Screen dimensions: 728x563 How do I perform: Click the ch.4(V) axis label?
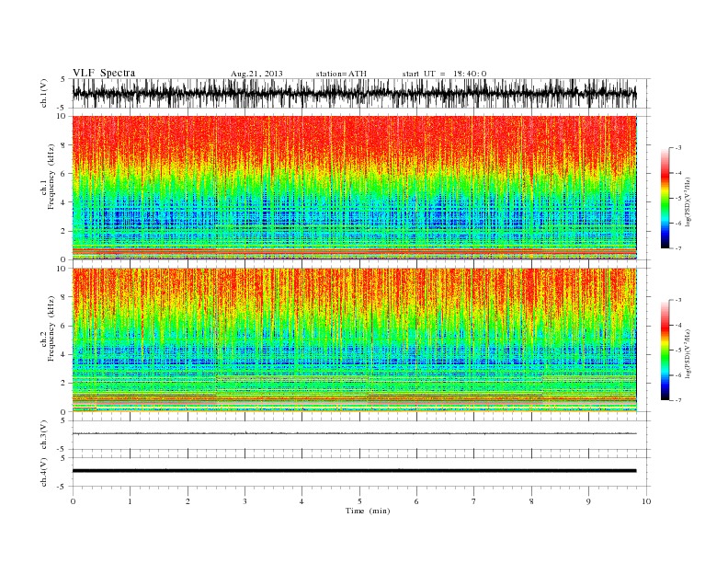pos(44,472)
